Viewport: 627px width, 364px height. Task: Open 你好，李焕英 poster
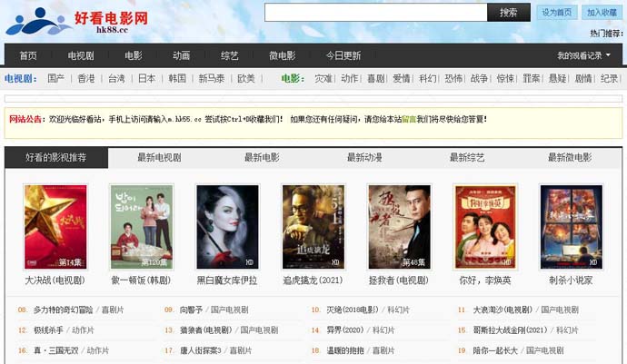[485, 227]
